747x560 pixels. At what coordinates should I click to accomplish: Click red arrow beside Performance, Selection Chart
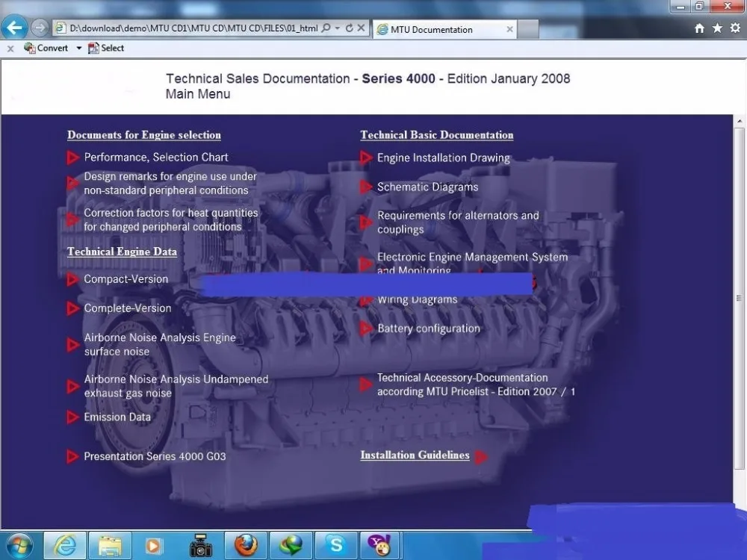click(72, 158)
